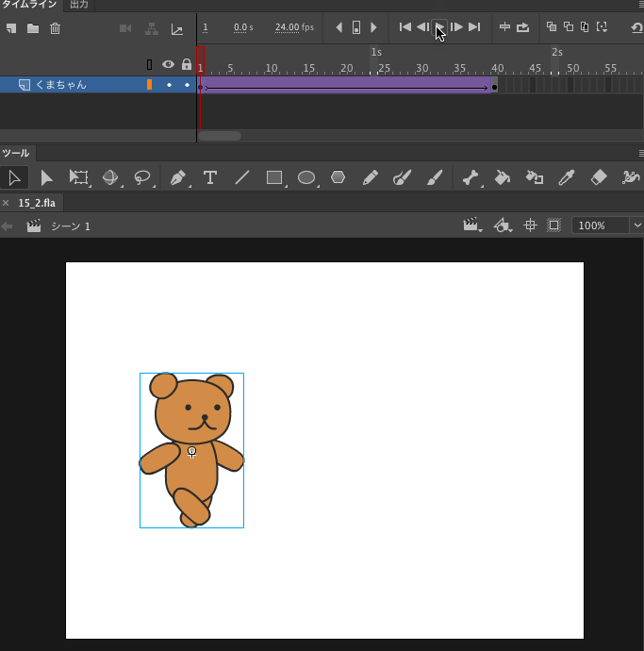Toggle visibility eye for all layers
Image resolution: width=644 pixels, height=651 pixels.
click(x=168, y=64)
